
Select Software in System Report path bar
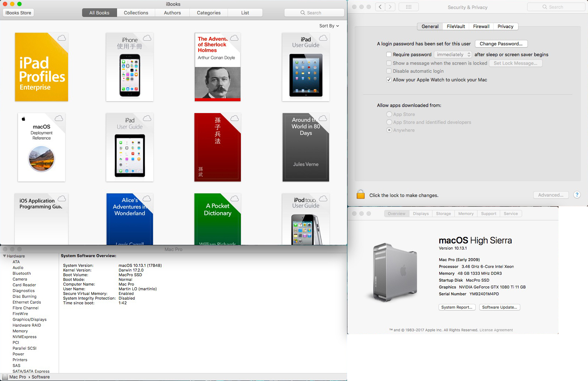[x=41, y=377]
